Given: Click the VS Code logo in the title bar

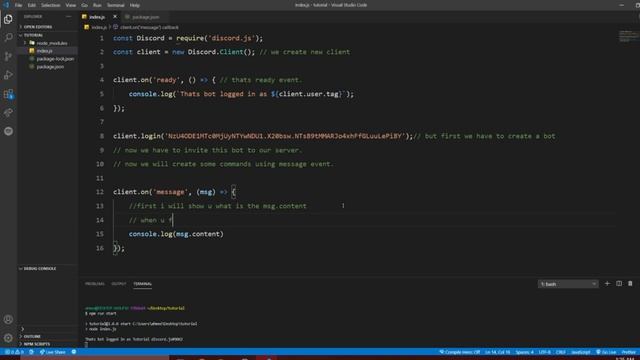Looking at the screenshot, I should pos(6,5).
